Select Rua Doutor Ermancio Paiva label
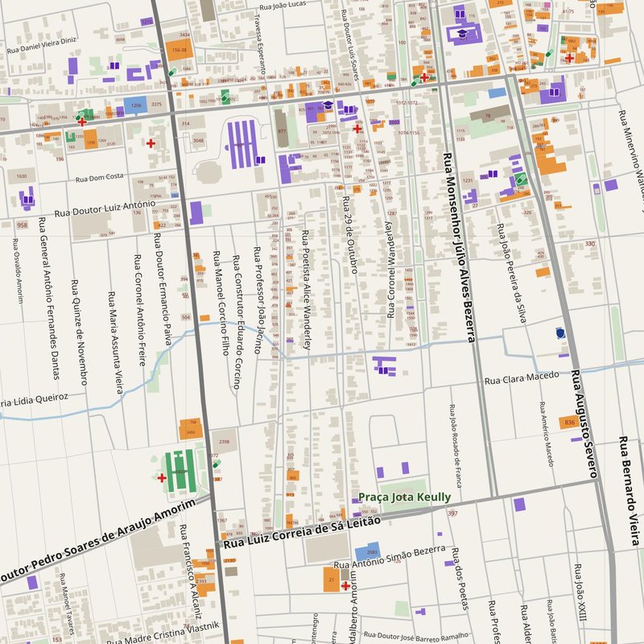The height and width of the screenshot is (644, 644). point(163,289)
